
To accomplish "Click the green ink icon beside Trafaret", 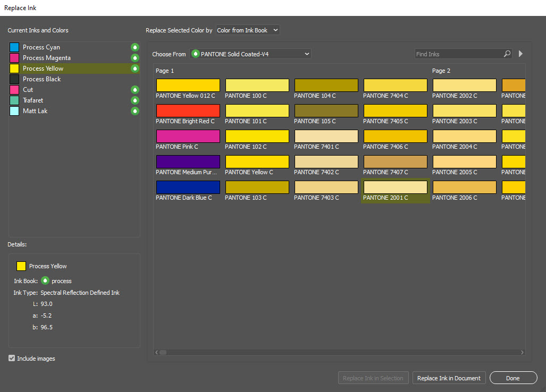I will [x=135, y=100].
